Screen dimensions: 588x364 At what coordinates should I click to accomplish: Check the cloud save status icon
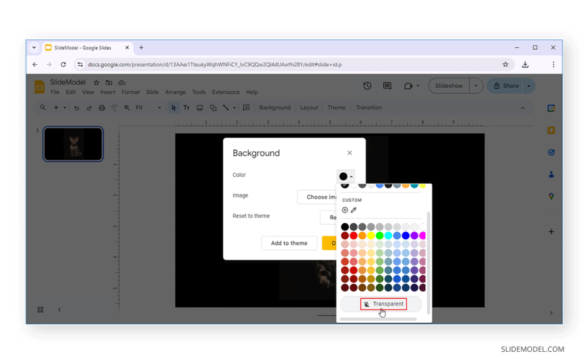coord(122,82)
